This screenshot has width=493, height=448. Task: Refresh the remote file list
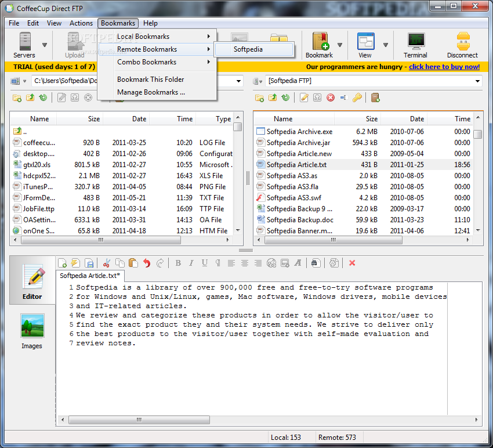point(285,98)
